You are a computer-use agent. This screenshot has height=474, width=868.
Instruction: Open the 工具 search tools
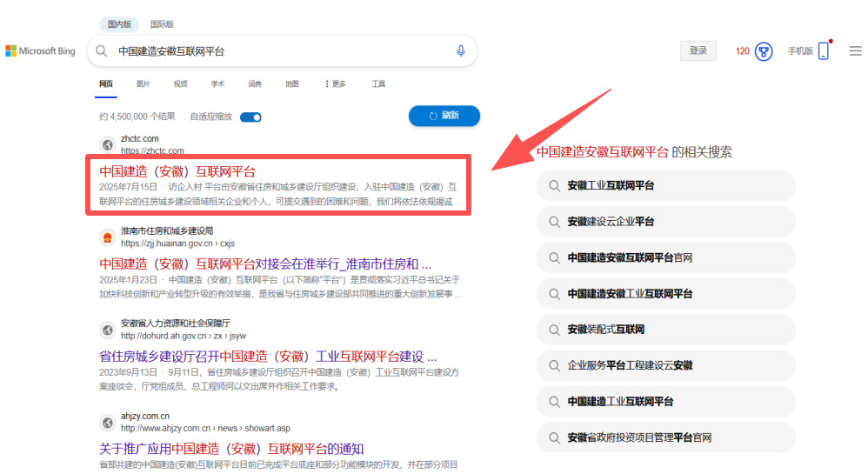[378, 84]
